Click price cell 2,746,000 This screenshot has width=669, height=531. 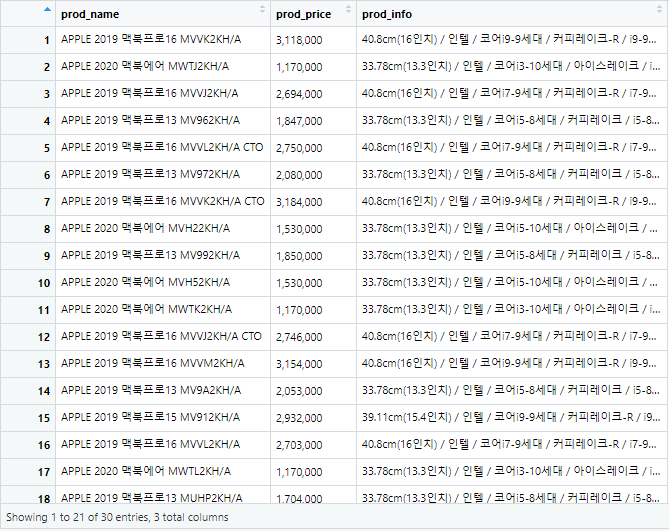[x=313, y=337]
